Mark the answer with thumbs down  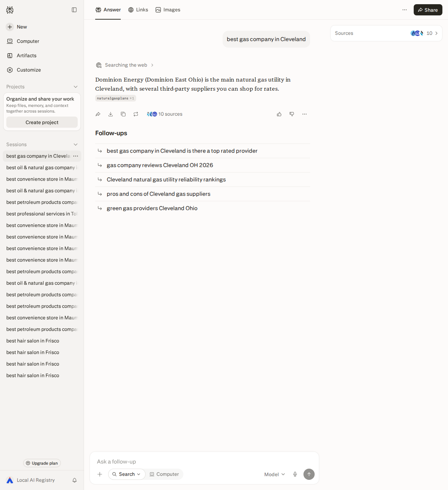point(292,114)
